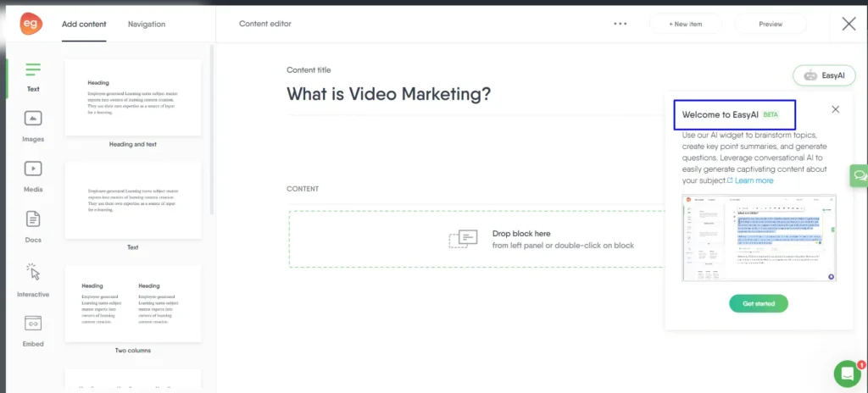Edit the content title What is Video Marketing?
This screenshot has height=393, width=868.
388,94
